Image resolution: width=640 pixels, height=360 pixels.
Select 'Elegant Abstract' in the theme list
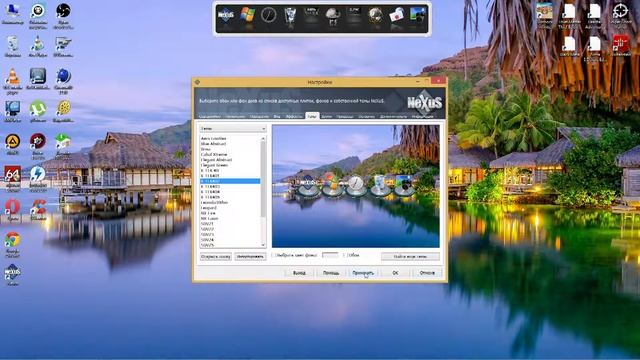(230, 160)
